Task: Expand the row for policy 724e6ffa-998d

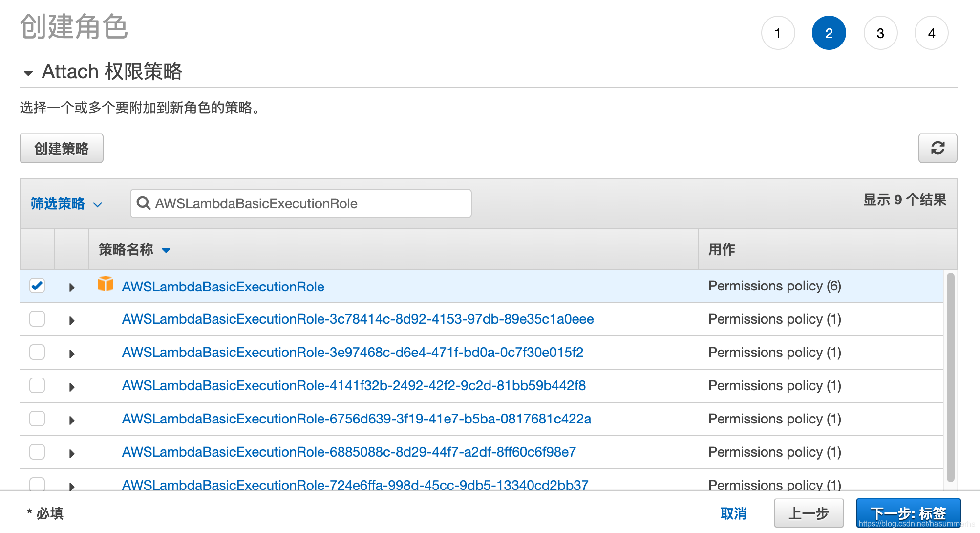Action: (x=72, y=486)
